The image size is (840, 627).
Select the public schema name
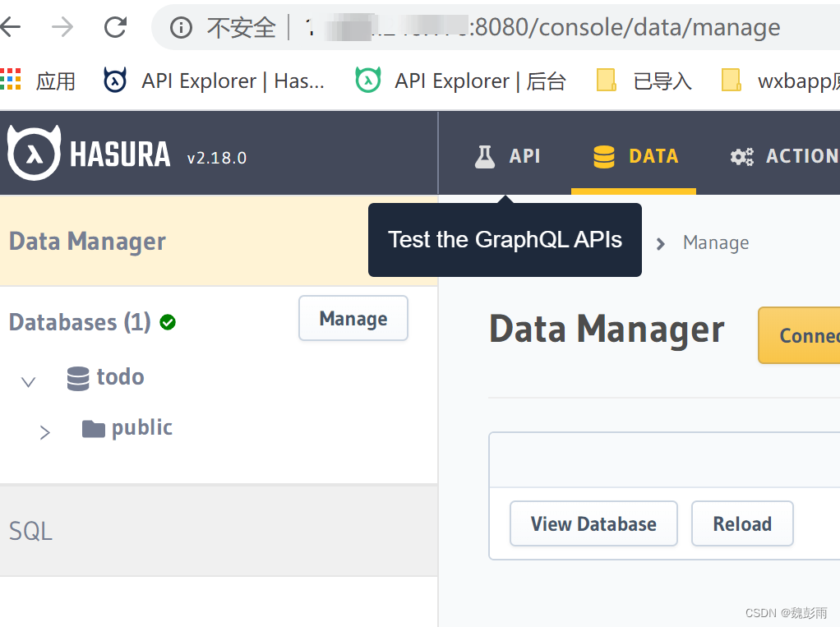coord(142,428)
